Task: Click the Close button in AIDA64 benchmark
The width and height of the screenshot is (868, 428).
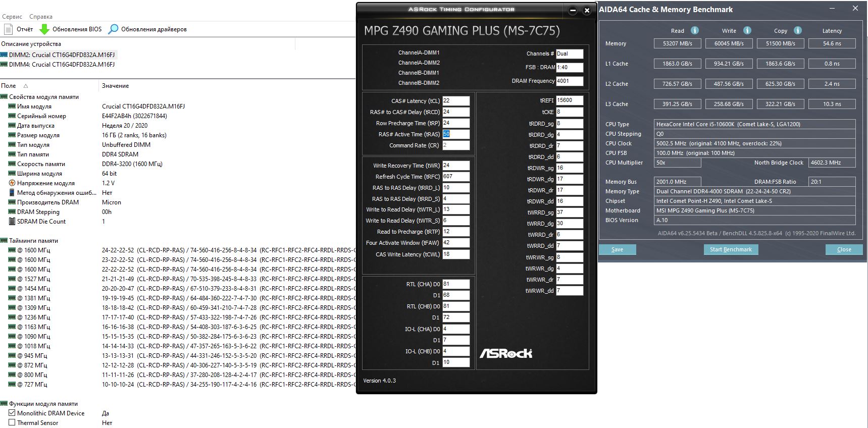Action: point(844,249)
